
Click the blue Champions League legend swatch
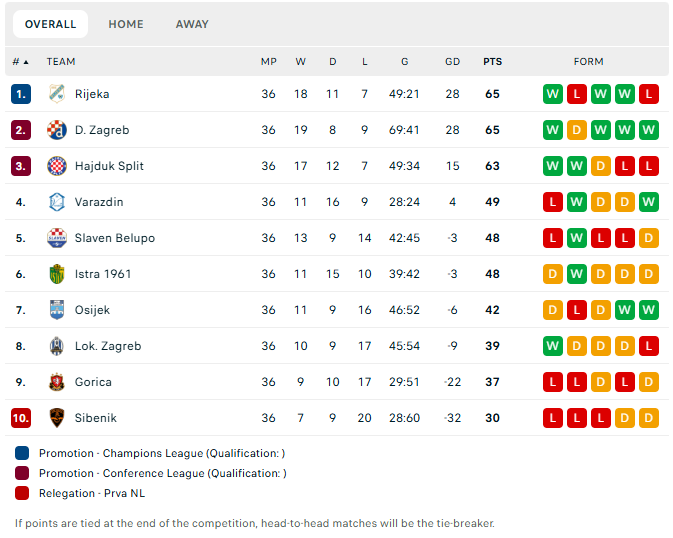coord(22,453)
